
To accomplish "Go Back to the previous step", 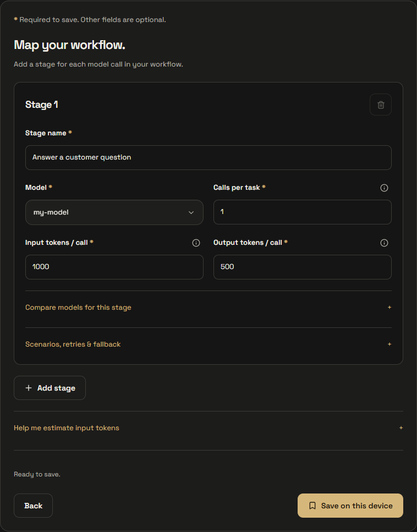I will [x=33, y=506].
